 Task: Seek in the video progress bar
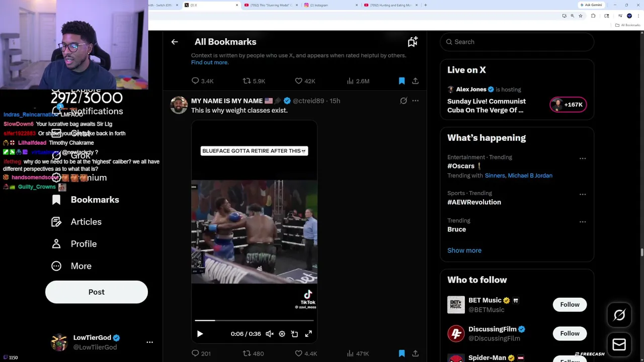point(254,320)
